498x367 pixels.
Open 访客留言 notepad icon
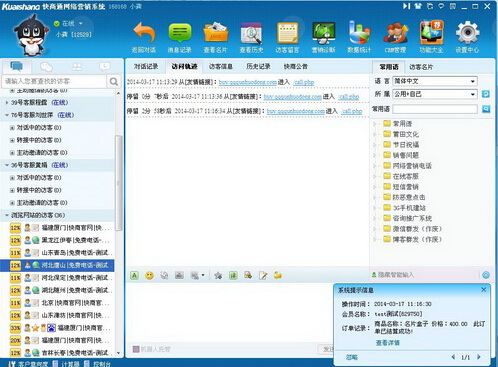click(x=287, y=33)
